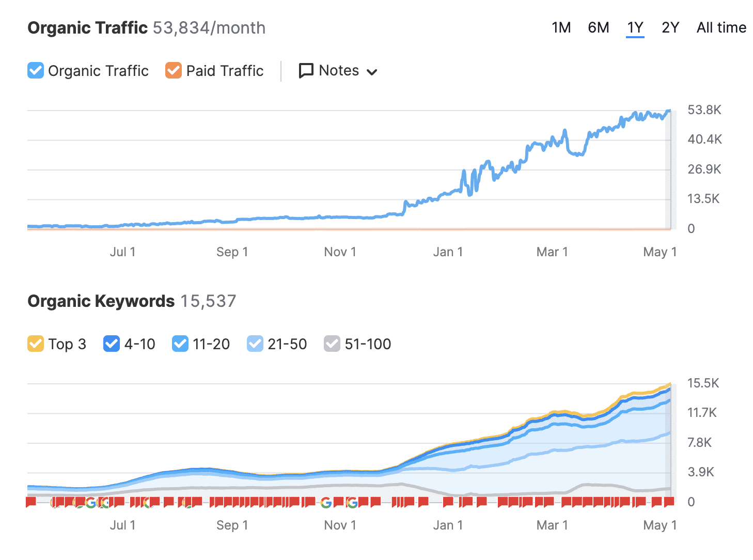Click Google update icon just after Nov 1
The height and width of the screenshot is (560, 753).
[352, 502]
